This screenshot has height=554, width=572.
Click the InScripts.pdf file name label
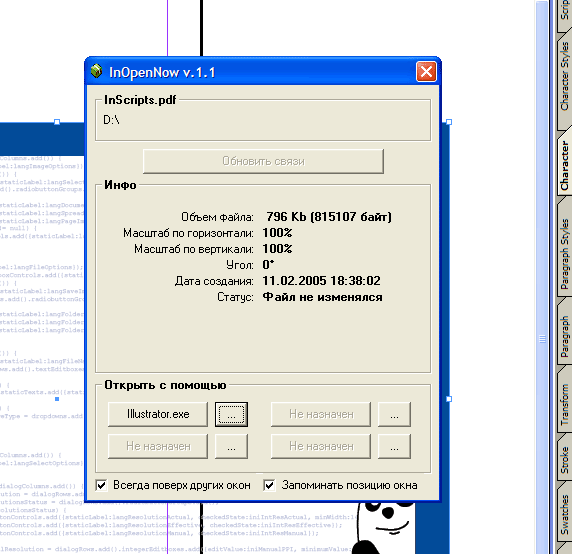click(140, 100)
